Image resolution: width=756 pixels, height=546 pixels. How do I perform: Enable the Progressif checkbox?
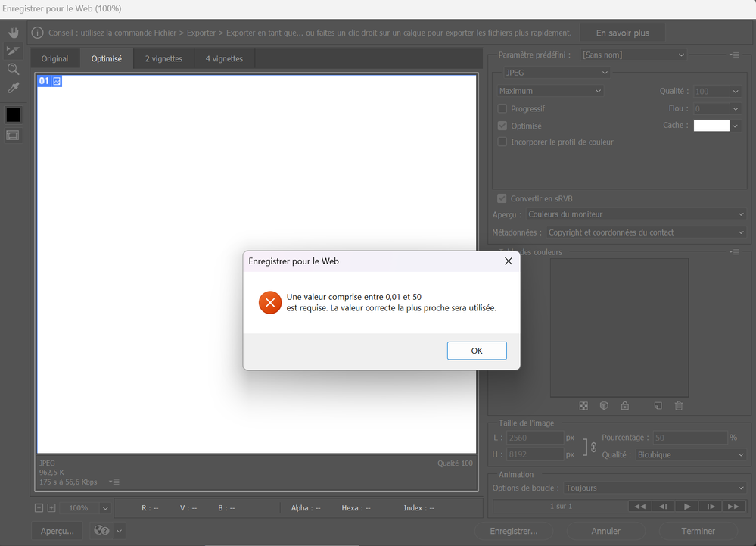pyautogui.click(x=502, y=108)
